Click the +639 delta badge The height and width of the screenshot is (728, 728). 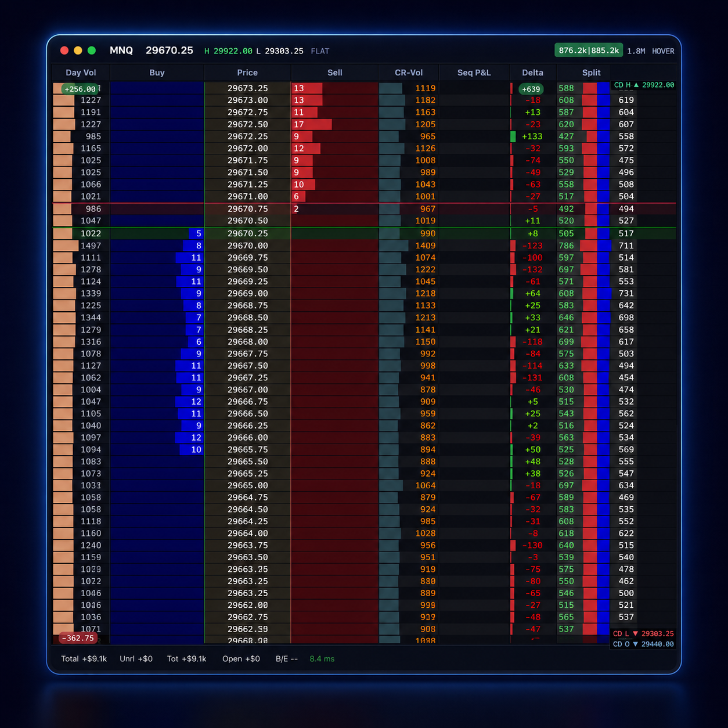[531, 89]
